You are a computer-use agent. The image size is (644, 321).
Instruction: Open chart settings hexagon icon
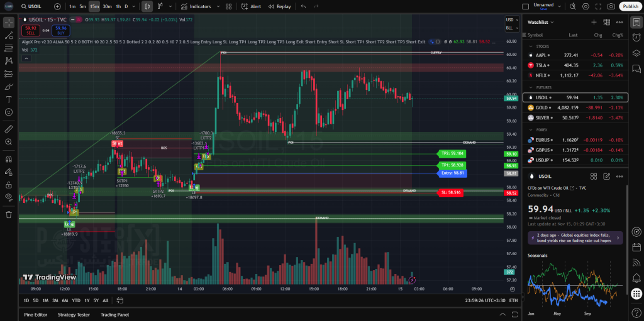pos(586,6)
